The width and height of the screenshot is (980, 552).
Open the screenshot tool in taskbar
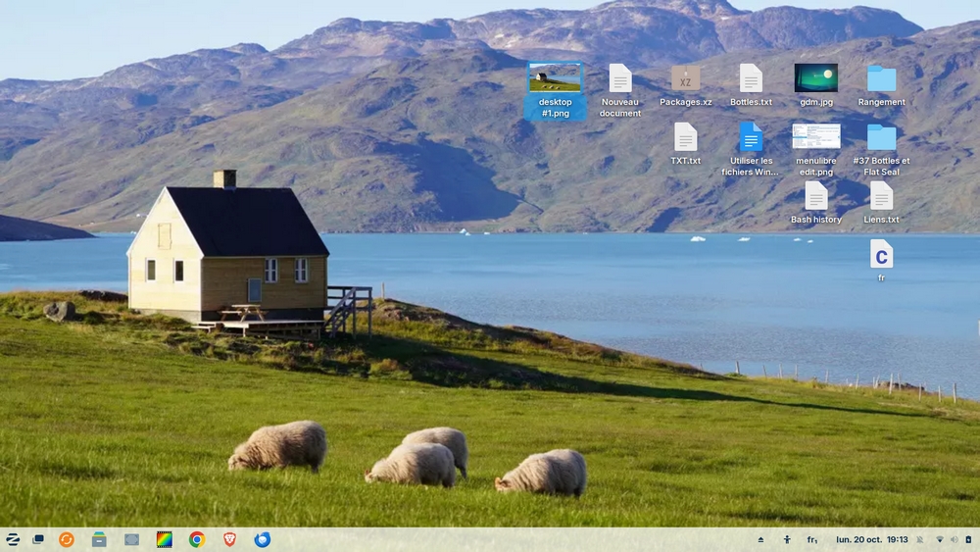click(x=131, y=539)
